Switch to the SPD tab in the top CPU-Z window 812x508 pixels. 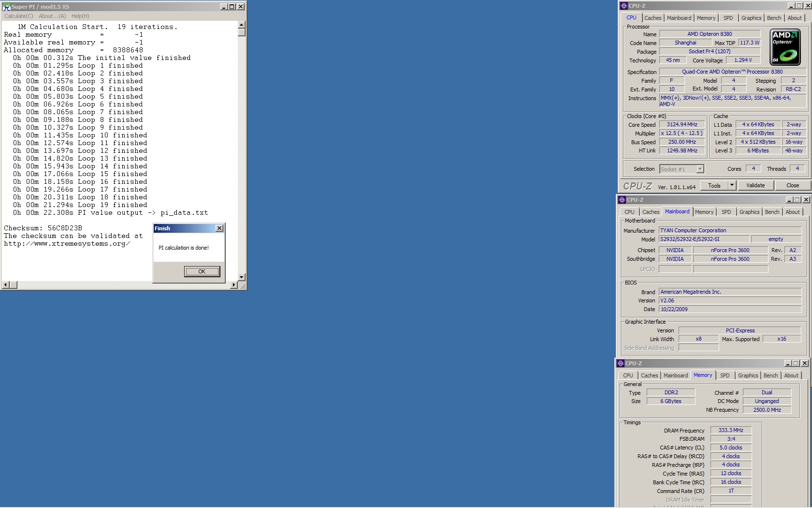[728, 18]
